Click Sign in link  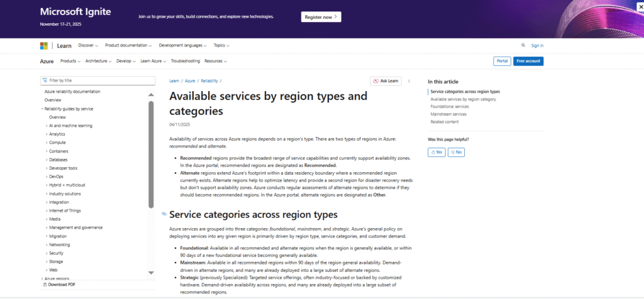pos(537,45)
